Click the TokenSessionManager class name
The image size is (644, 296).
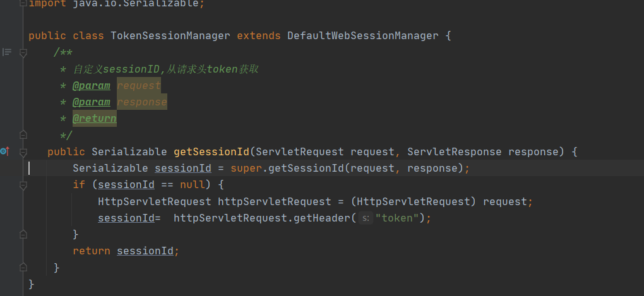tap(170, 36)
